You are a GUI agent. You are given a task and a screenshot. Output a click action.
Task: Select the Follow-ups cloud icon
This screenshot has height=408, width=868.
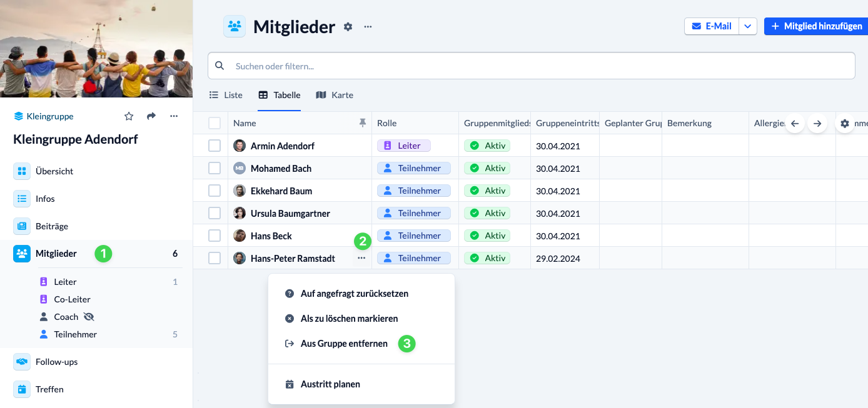pos(23,361)
